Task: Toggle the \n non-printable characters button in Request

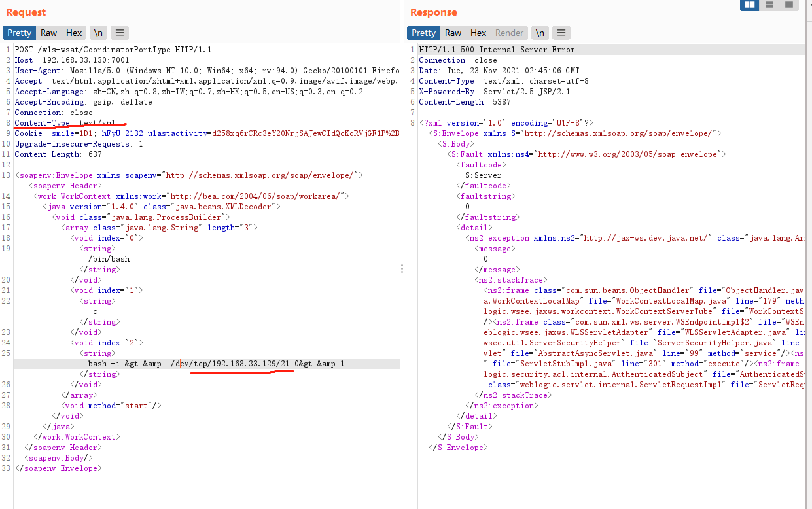Action: (x=97, y=33)
